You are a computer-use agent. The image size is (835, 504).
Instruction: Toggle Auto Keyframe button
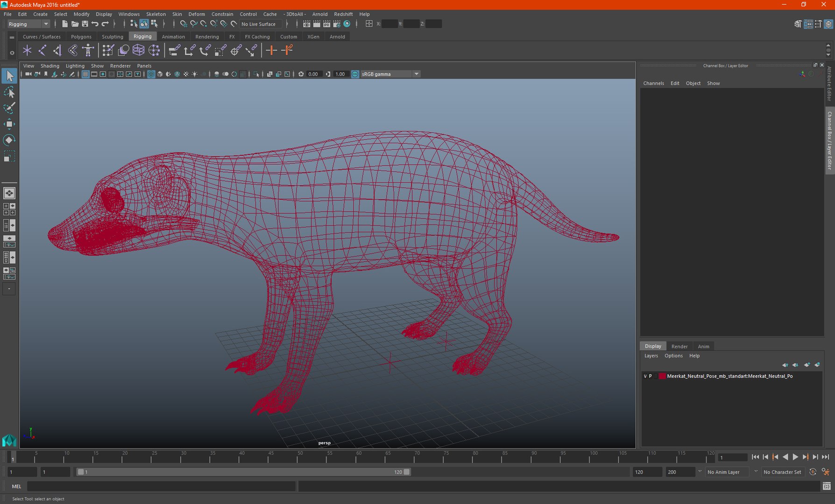813,472
